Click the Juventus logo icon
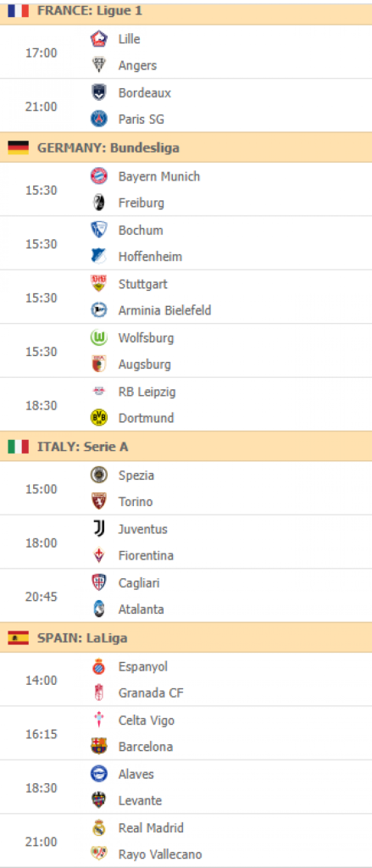372x868 pixels. (98, 529)
